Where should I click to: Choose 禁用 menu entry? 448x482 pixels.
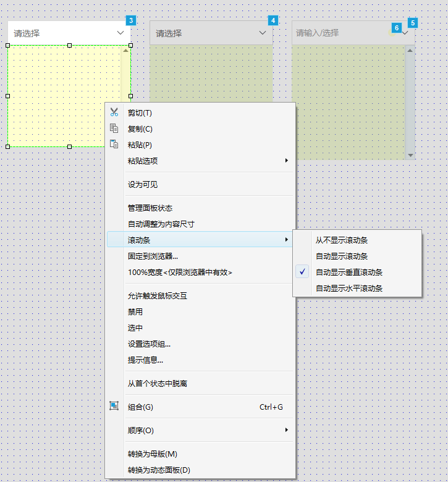tap(200, 311)
